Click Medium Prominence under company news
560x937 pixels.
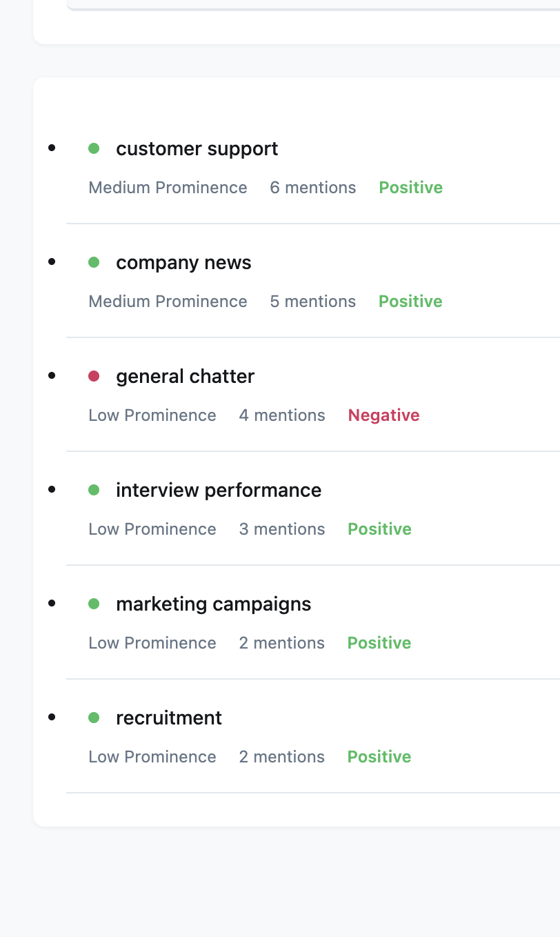coord(168,302)
